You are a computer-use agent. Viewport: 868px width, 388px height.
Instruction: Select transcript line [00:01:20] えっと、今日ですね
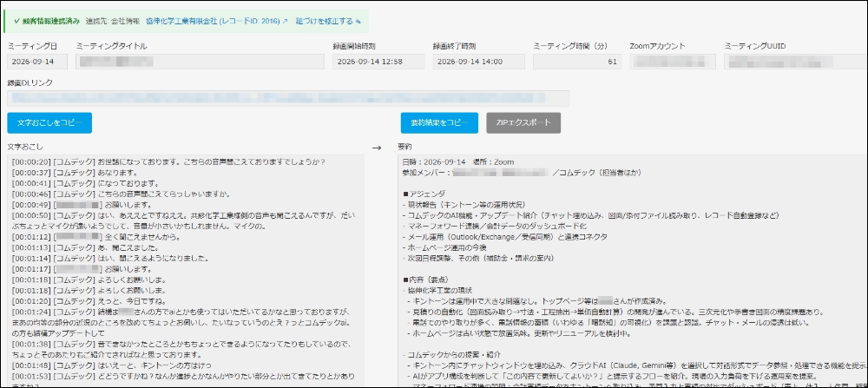point(88,301)
